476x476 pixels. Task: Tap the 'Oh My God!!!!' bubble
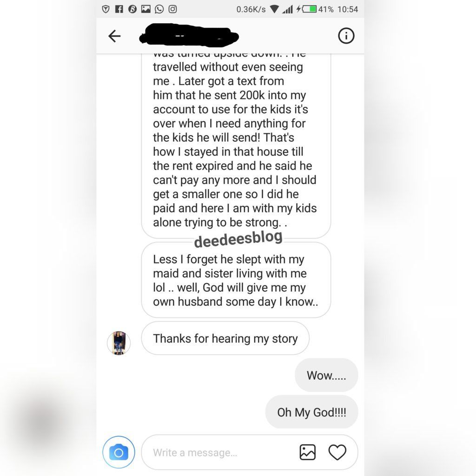pos(311,412)
